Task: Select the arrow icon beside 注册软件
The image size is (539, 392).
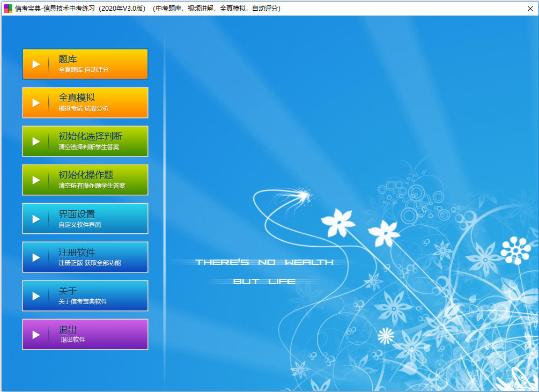Action: [36, 257]
